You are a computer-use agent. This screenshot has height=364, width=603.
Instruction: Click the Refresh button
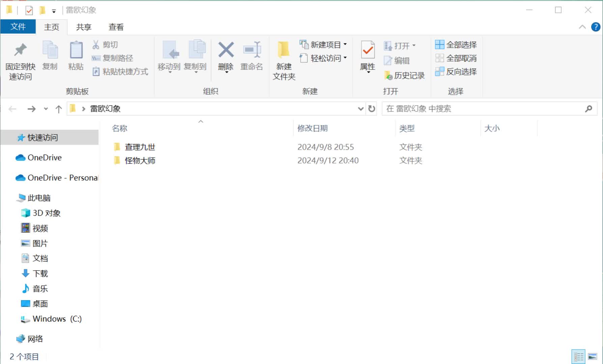pos(372,109)
